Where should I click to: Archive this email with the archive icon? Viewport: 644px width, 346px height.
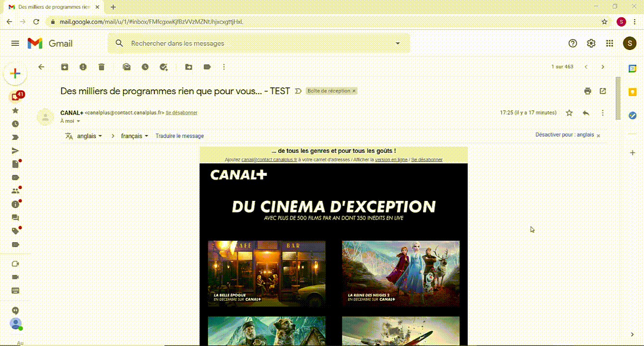pos(64,67)
